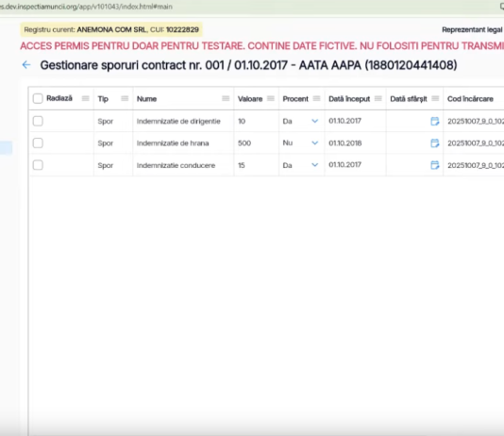This screenshot has height=436, width=504.
Task: Click the Reprezentant legal label
Action: 472,29
